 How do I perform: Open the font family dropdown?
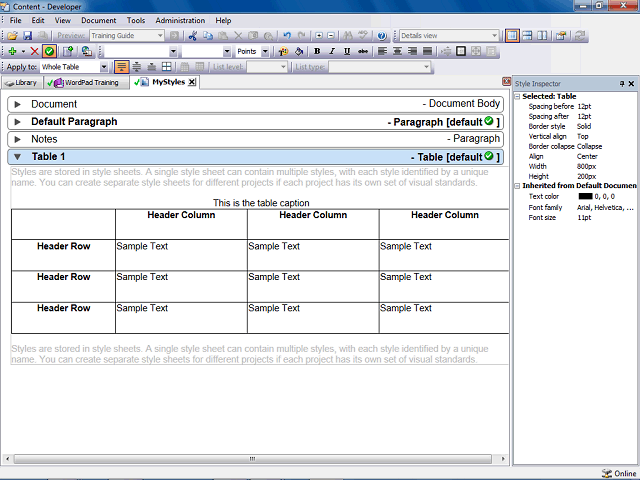[x=173, y=51]
